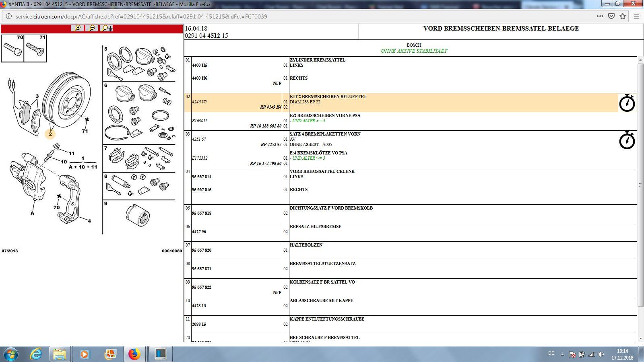Select callout 71 near the brake disc
Image resolution: width=644 pixels, height=362 pixels.
coord(85,131)
